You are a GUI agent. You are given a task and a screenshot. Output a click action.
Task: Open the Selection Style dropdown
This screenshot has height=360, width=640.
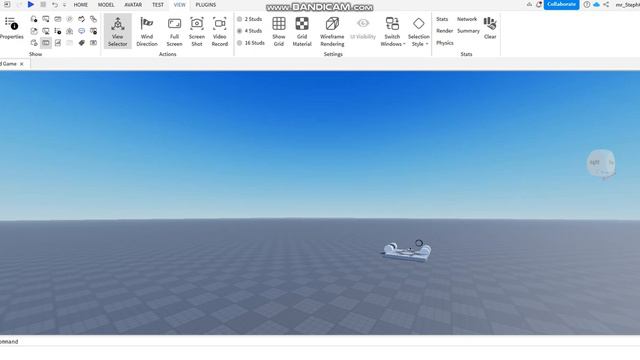(419, 31)
